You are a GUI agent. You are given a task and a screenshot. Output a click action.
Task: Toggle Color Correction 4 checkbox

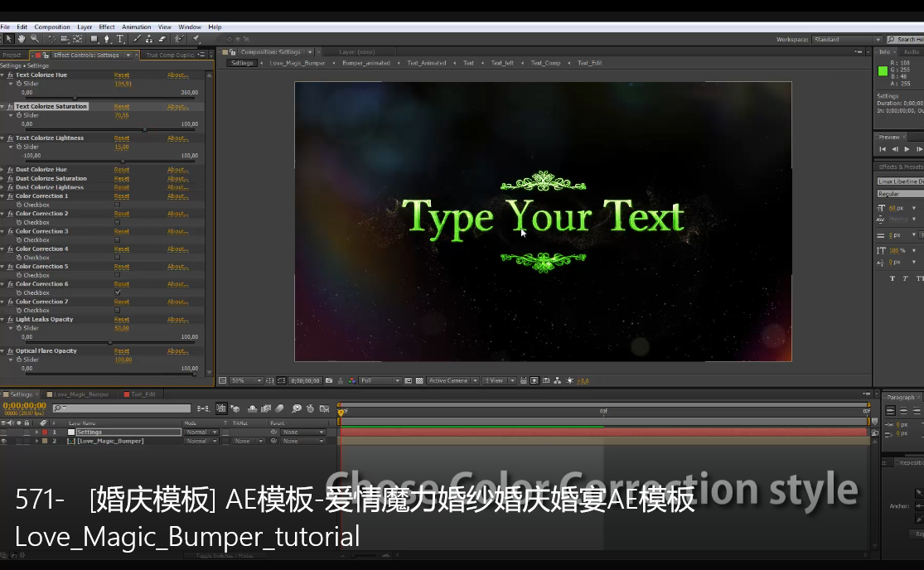(x=118, y=258)
